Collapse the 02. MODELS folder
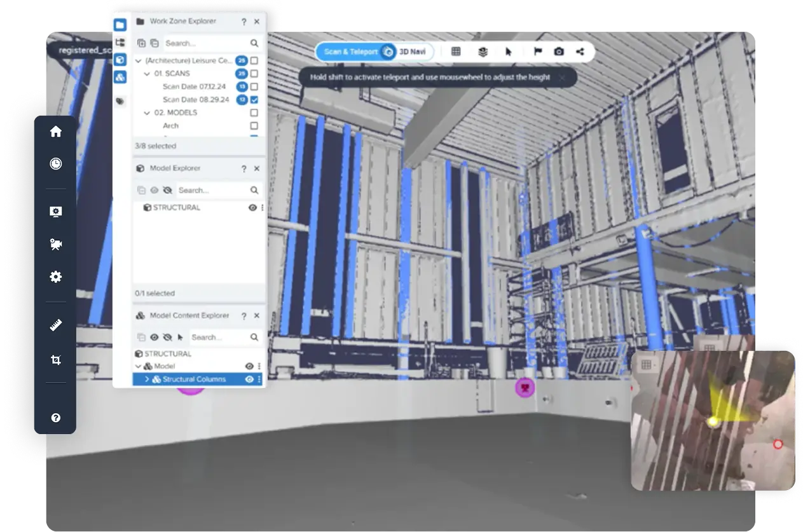Screen dimensions: 803x532 (148, 113)
